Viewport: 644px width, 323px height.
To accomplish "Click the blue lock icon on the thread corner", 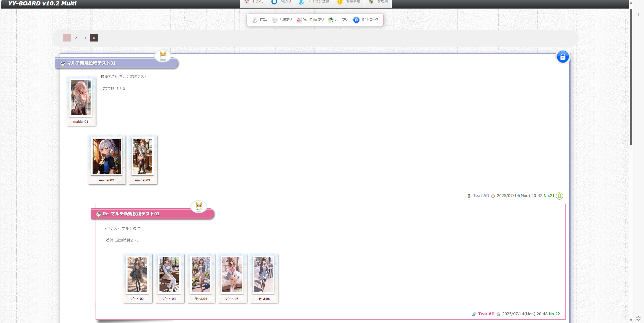I will coord(562,57).
